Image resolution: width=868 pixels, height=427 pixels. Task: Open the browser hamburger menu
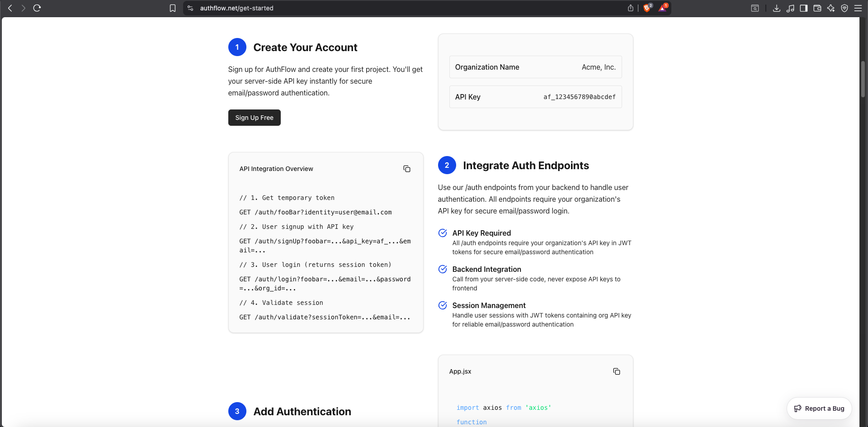tap(858, 8)
